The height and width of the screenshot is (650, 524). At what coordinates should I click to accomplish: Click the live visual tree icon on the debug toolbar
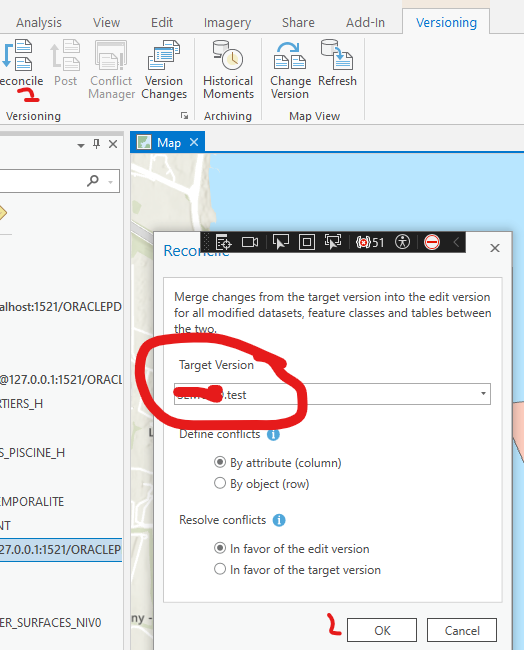(x=223, y=242)
